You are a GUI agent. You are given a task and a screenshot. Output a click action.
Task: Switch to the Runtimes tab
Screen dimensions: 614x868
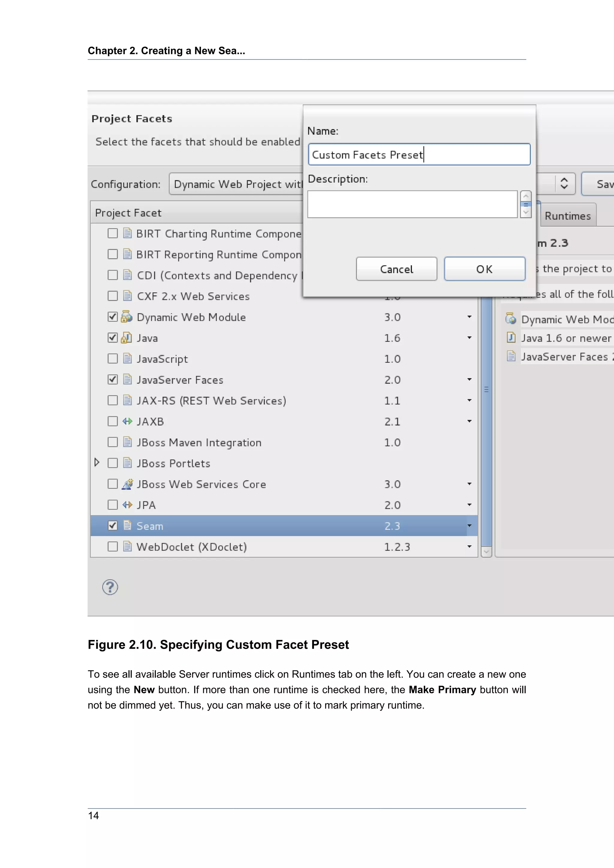point(568,216)
